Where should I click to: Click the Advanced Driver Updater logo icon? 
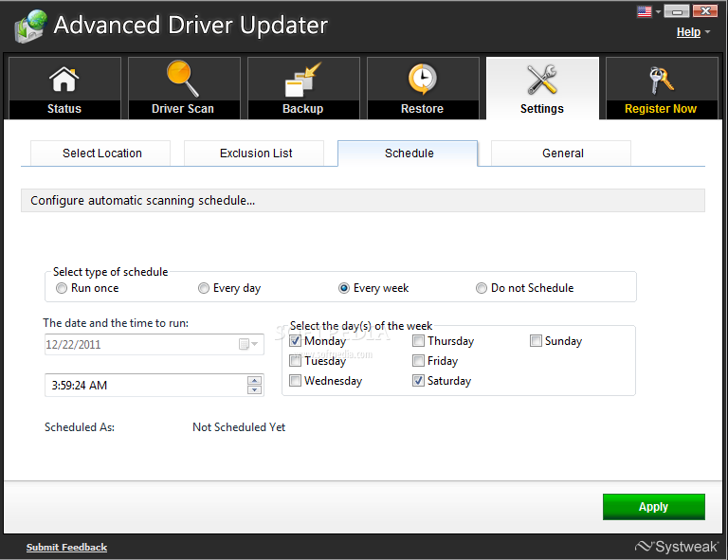pyautogui.click(x=30, y=26)
